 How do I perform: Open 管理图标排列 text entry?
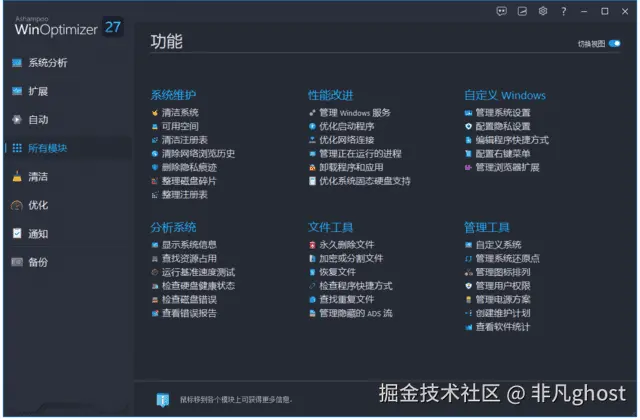[x=503, y=272]
